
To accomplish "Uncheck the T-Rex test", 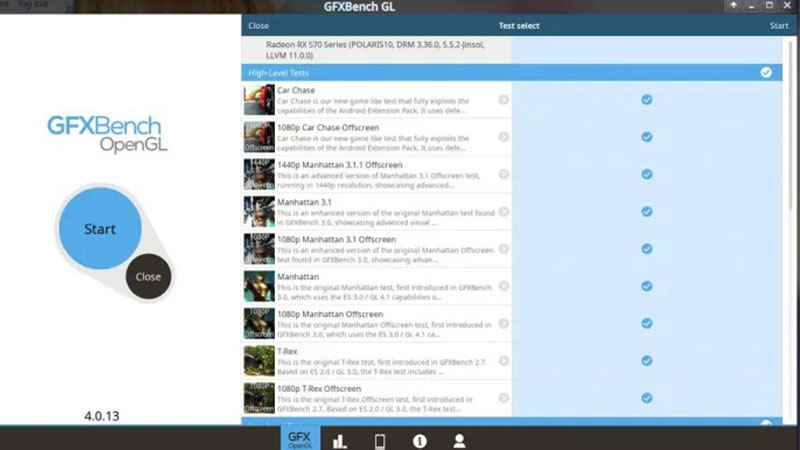I will (646, 360).
